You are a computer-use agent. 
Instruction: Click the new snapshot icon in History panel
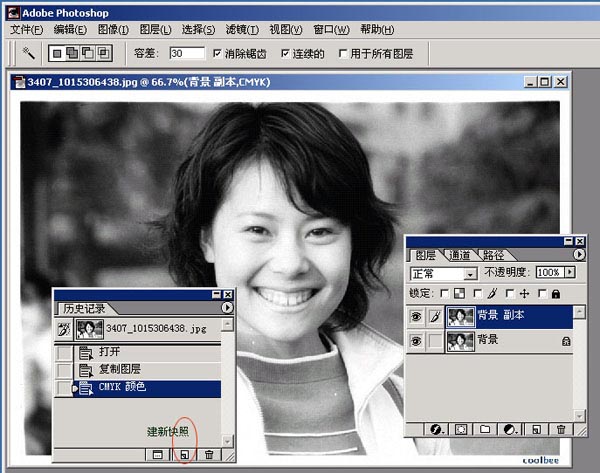pyautogui.click(x=183, y=454)
